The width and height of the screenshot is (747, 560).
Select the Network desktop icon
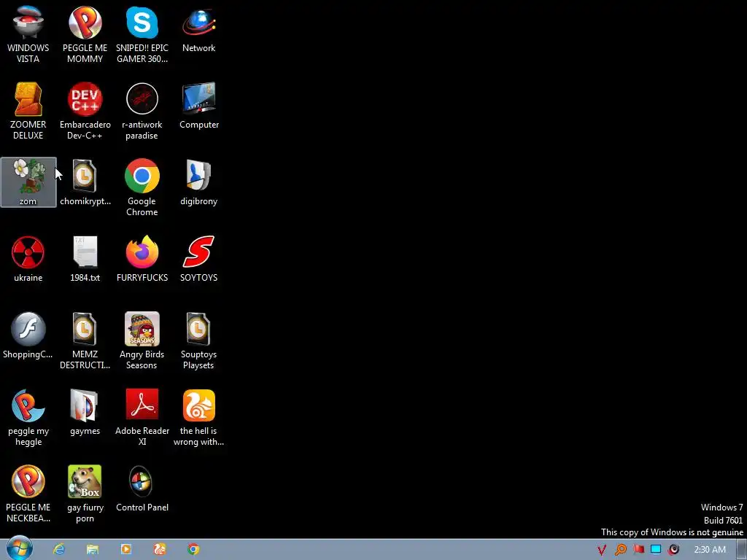pyautogui.click(x=198, y=29)
